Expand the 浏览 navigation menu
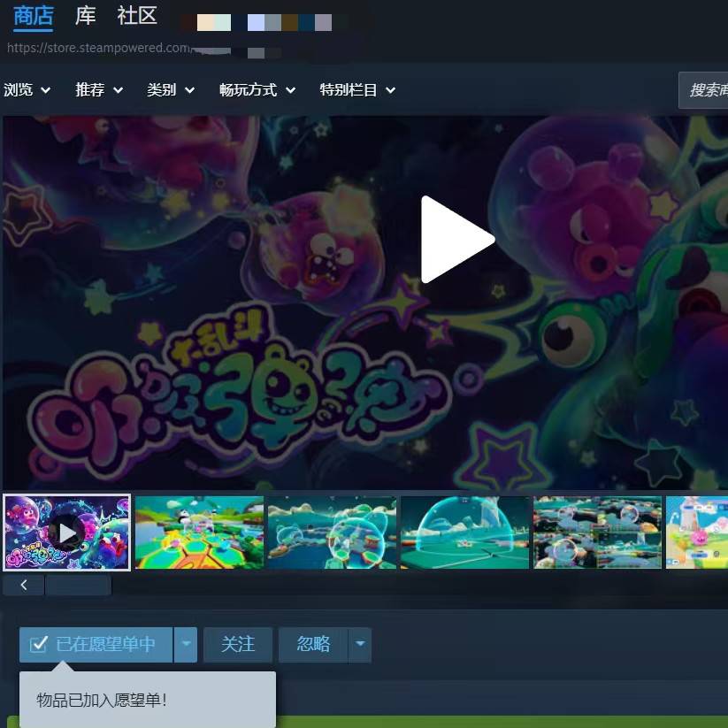 [27, 90]
